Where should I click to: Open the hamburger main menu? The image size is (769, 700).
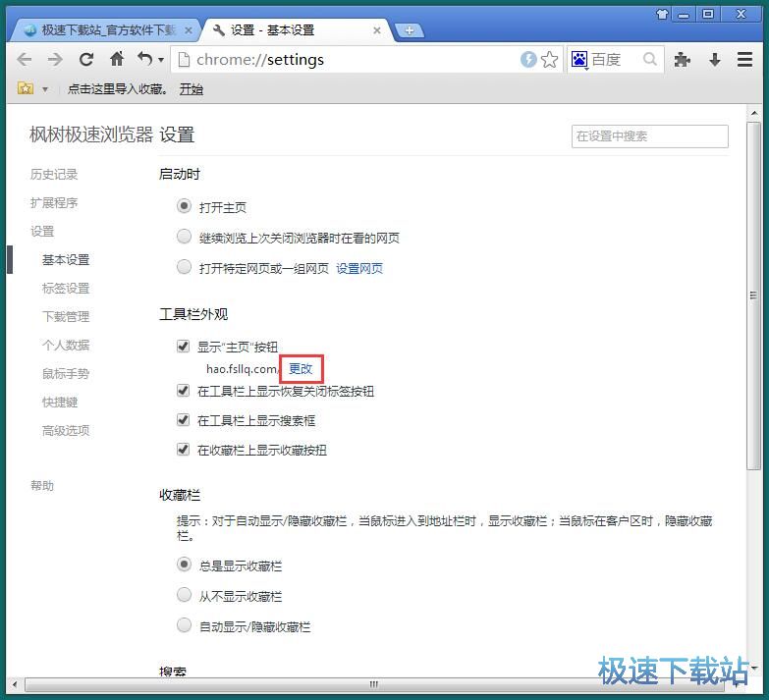(x=745, y=60)
